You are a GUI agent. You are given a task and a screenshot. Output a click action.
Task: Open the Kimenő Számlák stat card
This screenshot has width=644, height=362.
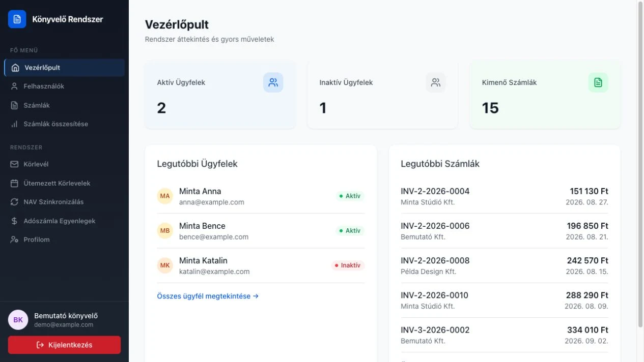tap(545, 95)
